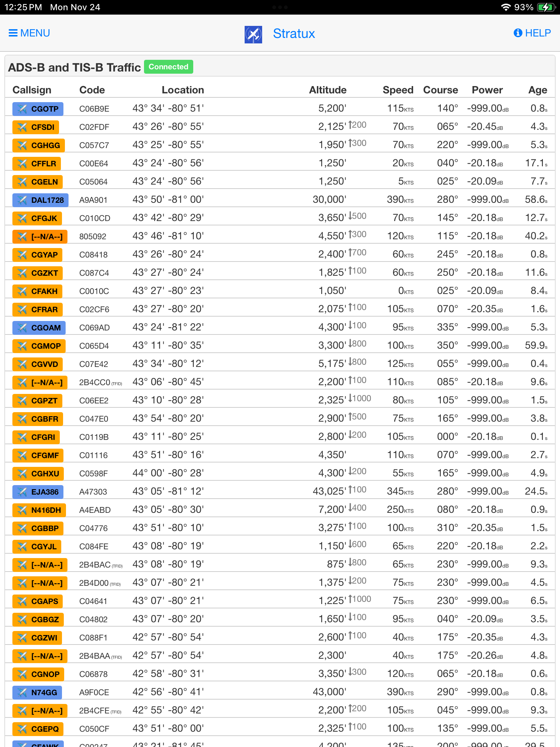
Task: Tap the airplane icon for CGOAM
Action: (22, 328)
